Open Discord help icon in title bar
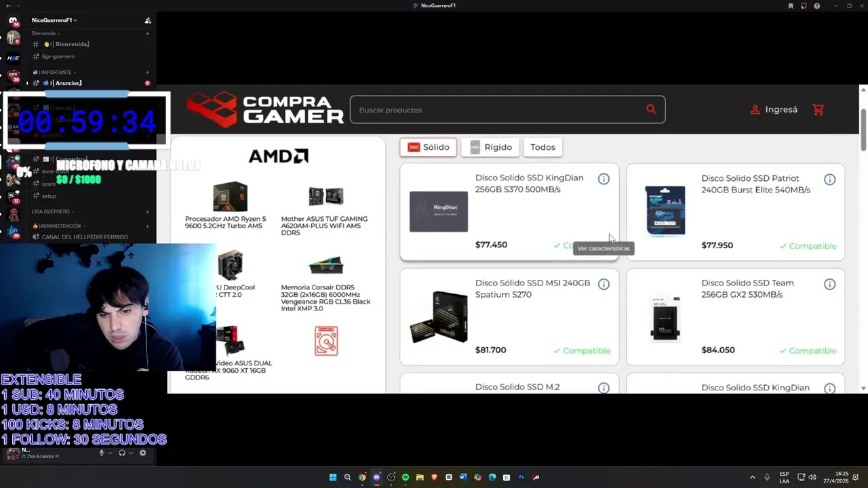Viewport: 868px width, 488px height. point(817,5)
